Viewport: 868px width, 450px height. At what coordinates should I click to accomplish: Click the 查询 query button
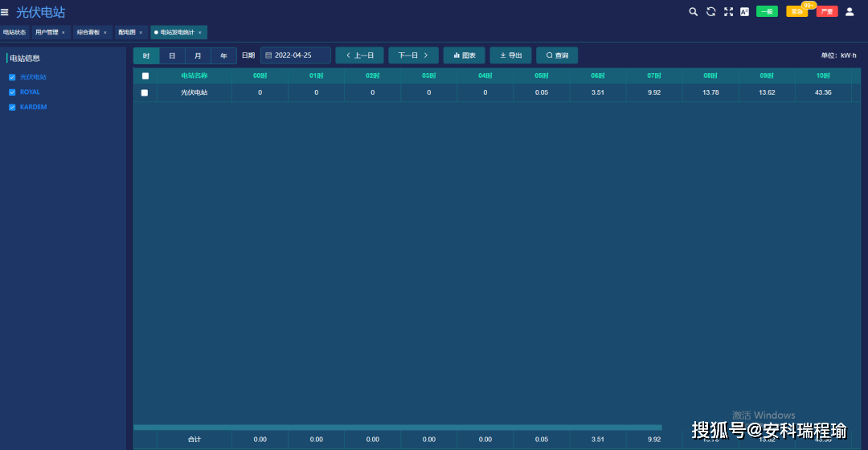pyautogui.click(x=558, y=55)
